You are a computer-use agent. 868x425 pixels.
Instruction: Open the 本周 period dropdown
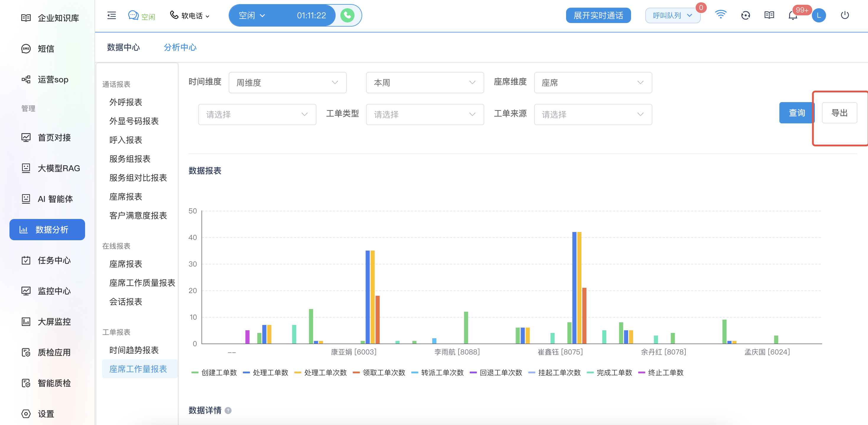coord(425,82)
